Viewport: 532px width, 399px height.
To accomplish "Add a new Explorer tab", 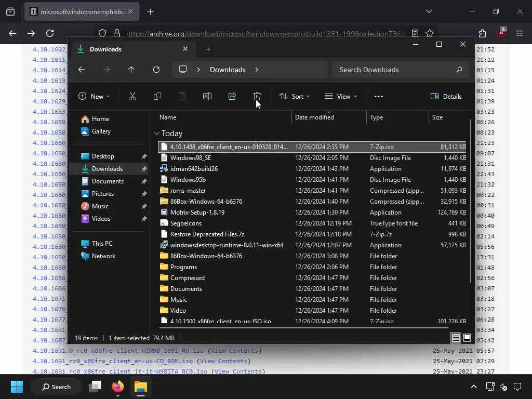I will (x=208, y=49).
